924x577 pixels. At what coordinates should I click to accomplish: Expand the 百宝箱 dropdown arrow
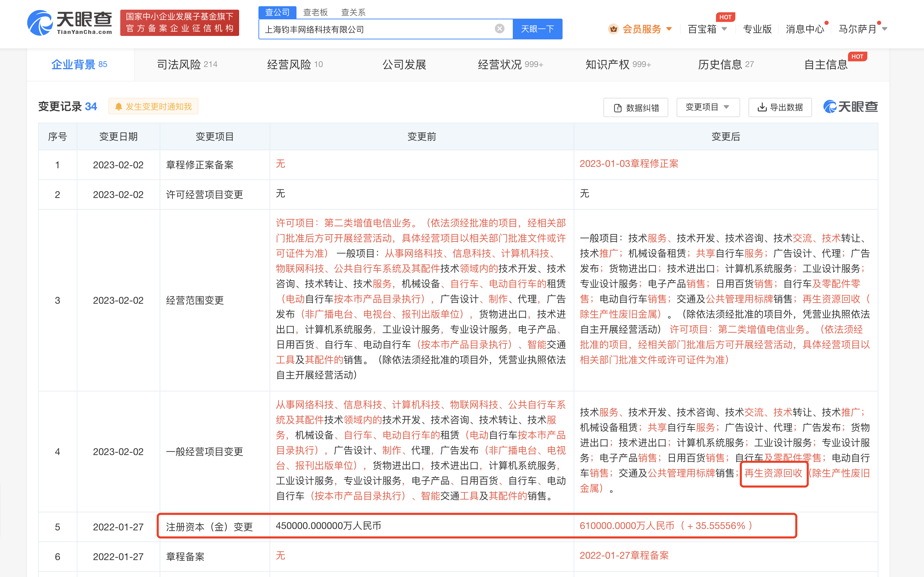724,29
